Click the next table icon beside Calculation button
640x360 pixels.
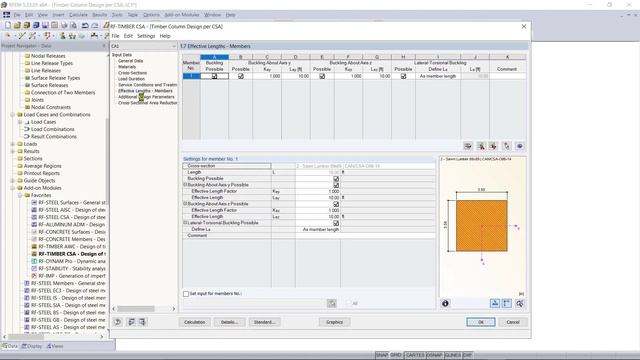tap(142, 322)
